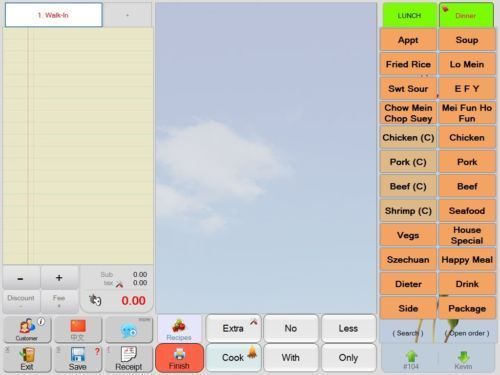Decrease quantity with minus button
Viewport: 500px width, 375px height.
tap(21, 278)
